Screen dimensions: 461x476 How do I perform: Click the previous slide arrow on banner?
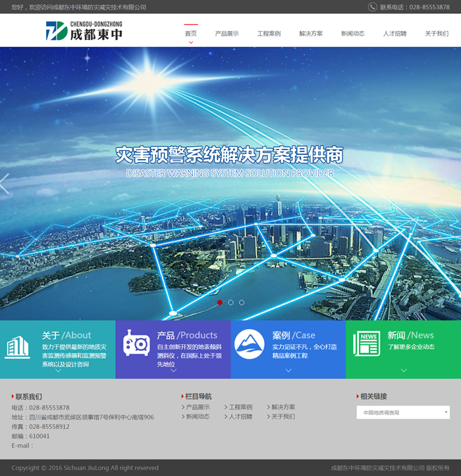tap(5, 184)
